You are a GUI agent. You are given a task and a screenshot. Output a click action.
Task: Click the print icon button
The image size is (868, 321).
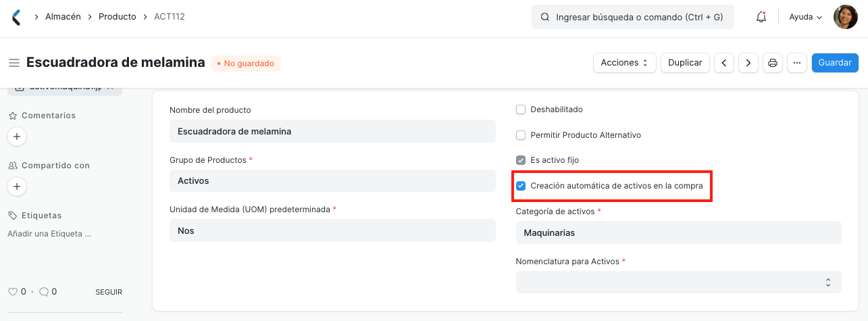point(773,63)
